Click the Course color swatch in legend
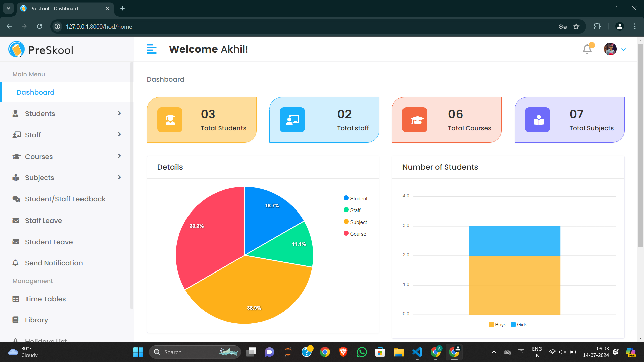 click(346, 233)
